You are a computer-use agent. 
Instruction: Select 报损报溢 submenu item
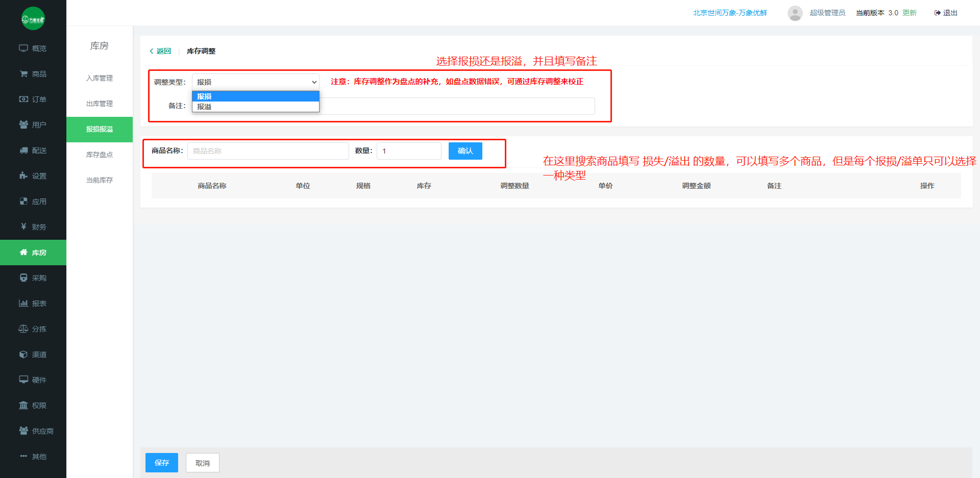tap(100, 129)
